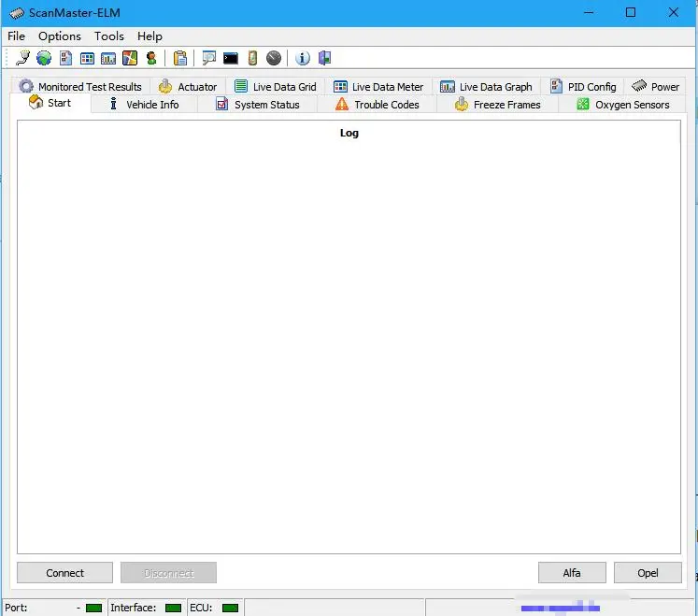Open the Options menu
Screen dimensions: 698x616
pyautogui.click(x=60, y=36)
